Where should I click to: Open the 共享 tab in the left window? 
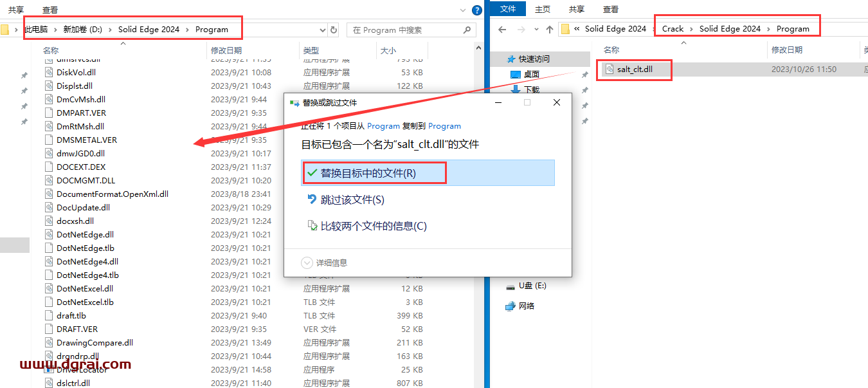(16, 10)
